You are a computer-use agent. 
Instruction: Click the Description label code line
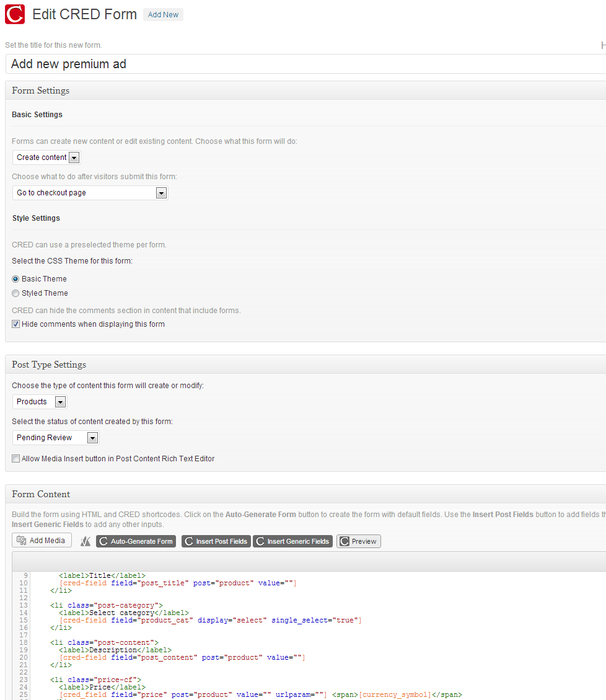(115, 650)
